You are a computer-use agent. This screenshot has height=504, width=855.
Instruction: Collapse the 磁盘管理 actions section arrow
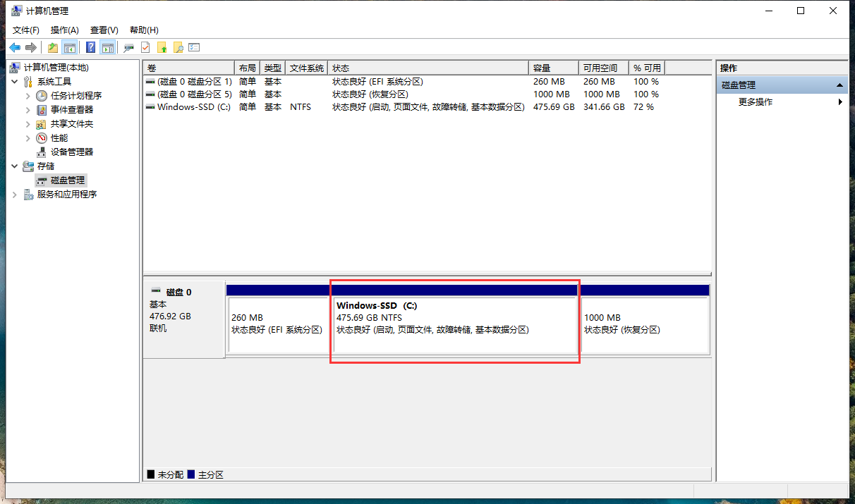(839, 85)
